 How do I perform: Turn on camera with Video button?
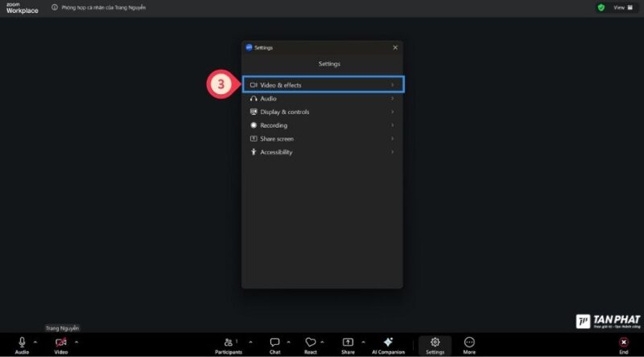(x=61, y=343)
